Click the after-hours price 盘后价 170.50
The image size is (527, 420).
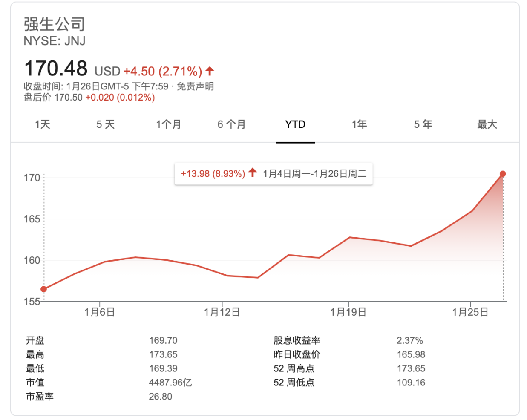point(53,98)
